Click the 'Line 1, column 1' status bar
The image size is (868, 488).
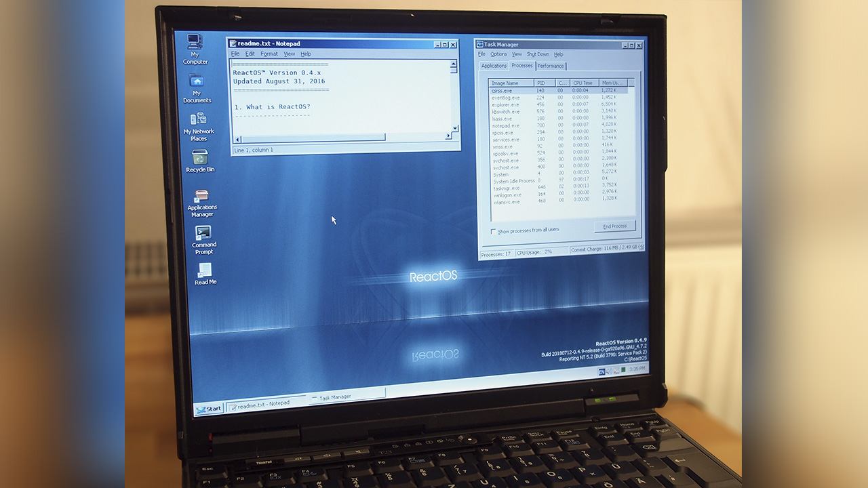(254, 150)
